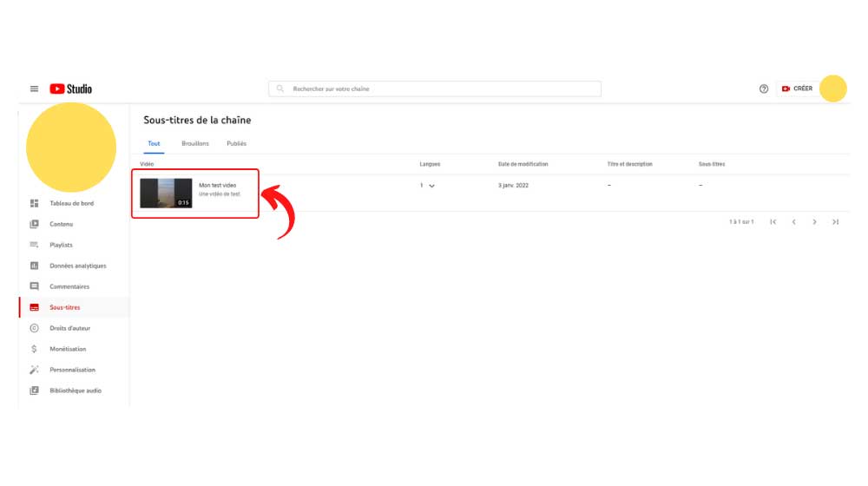
Task: Open Données analytiques chart icon
Action: (x=35, y=266)
